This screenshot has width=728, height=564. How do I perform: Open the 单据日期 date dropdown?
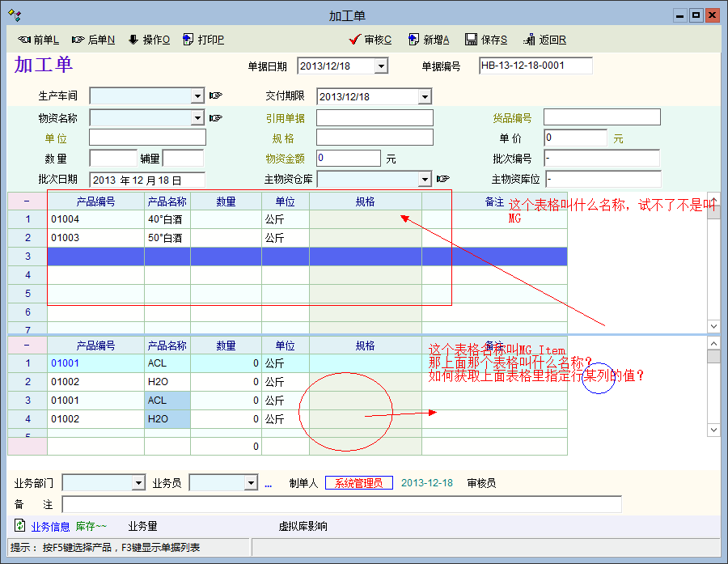381,66
